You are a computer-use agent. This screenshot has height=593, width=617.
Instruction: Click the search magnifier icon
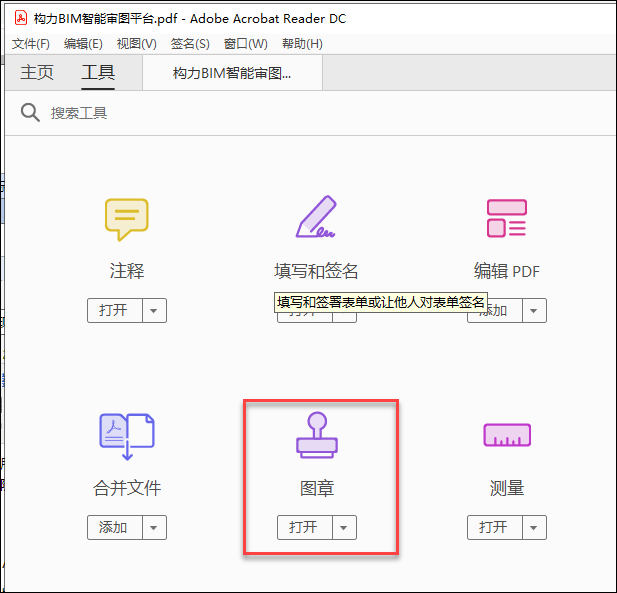(x=30, y=113)
